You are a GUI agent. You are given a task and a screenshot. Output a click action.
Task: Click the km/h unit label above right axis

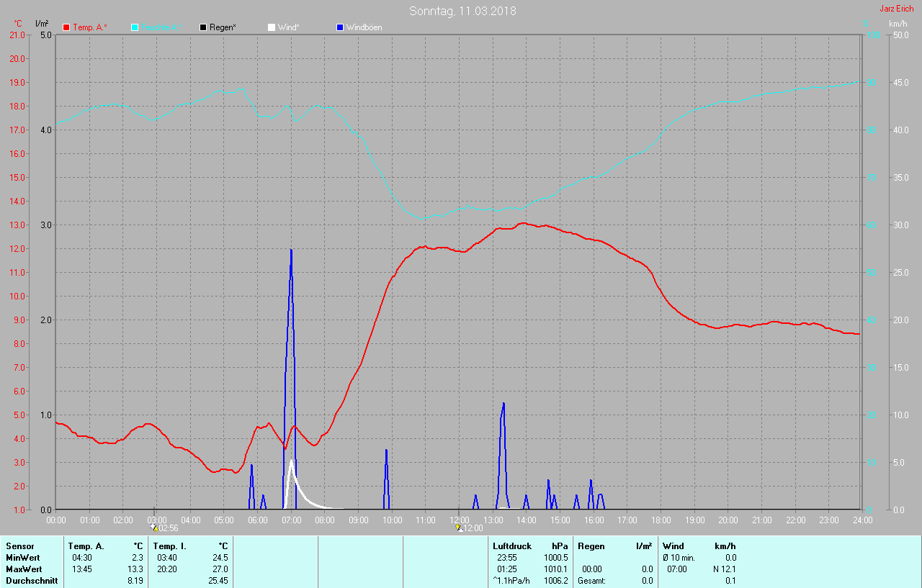coord(898,24)
